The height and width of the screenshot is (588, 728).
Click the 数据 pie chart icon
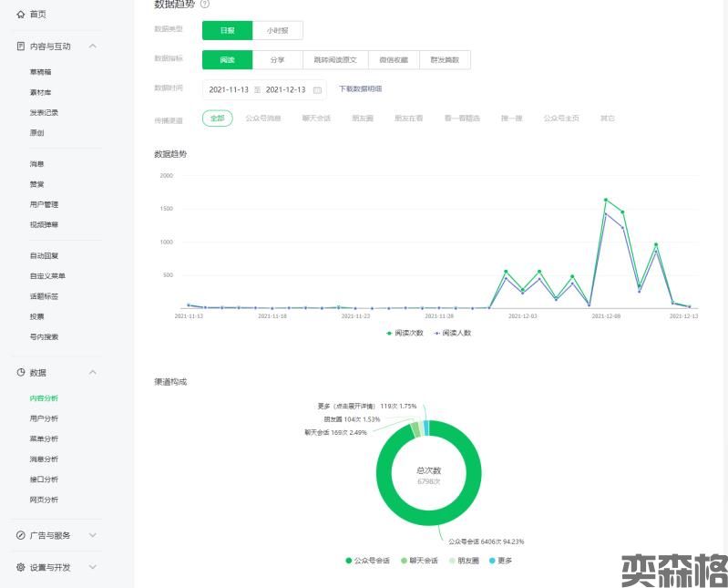click(20, 373)
